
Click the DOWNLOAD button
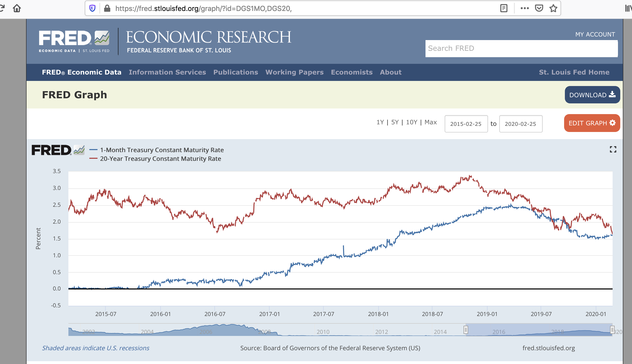(x=592, y=95)
